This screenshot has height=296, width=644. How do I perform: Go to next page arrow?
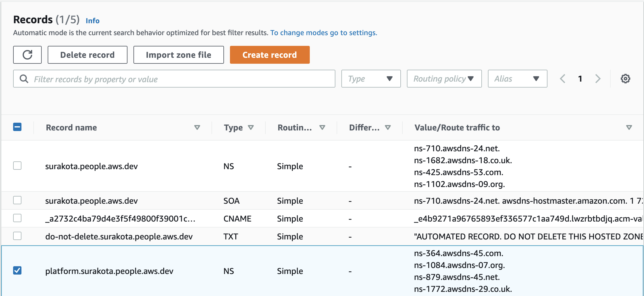click(598, 79)
